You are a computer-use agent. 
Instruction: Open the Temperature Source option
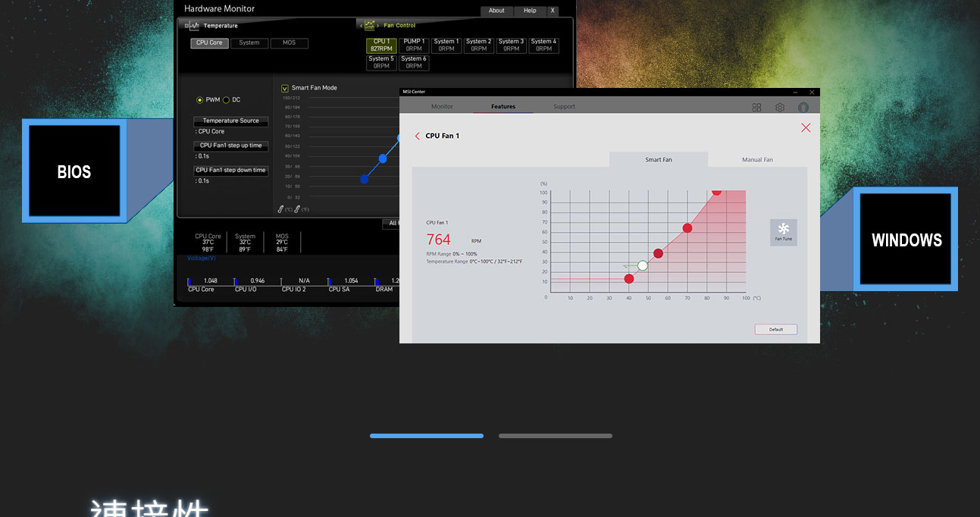tap(231, 121)
